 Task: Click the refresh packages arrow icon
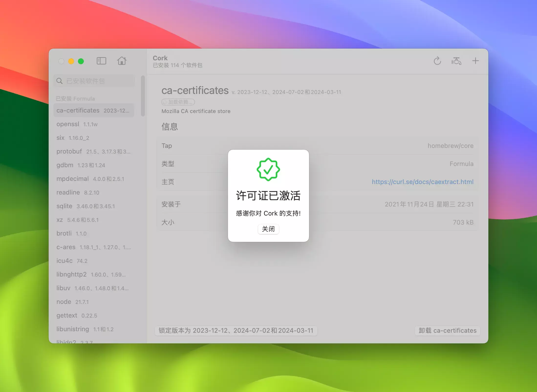[437, 61]
